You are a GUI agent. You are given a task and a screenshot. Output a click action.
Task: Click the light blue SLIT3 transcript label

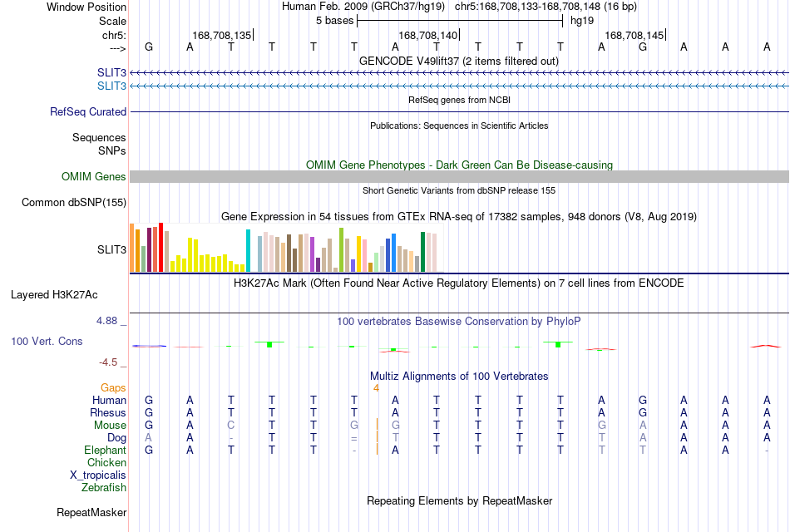[112, 86]
